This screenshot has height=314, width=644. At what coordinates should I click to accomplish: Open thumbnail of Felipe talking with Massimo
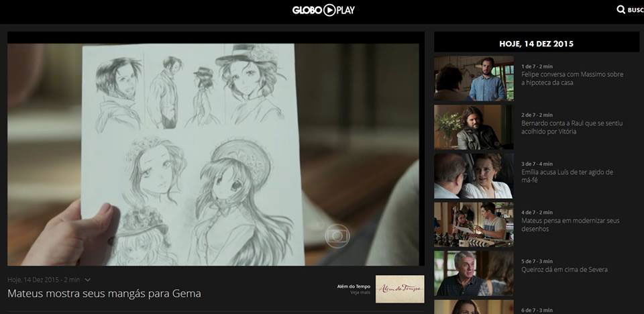coord(474,78)
